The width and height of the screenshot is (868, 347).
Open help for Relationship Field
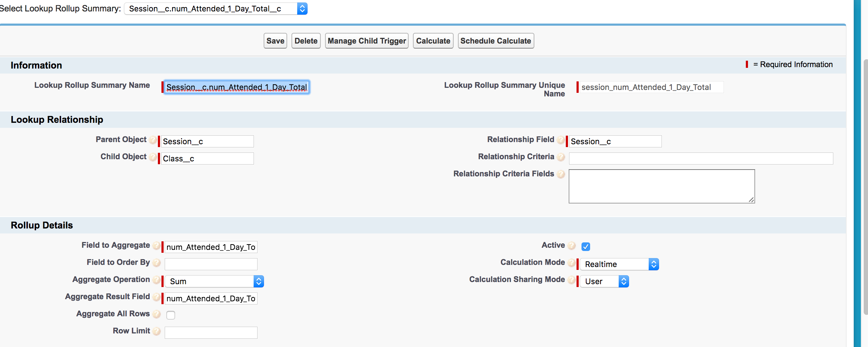[561, 140]
